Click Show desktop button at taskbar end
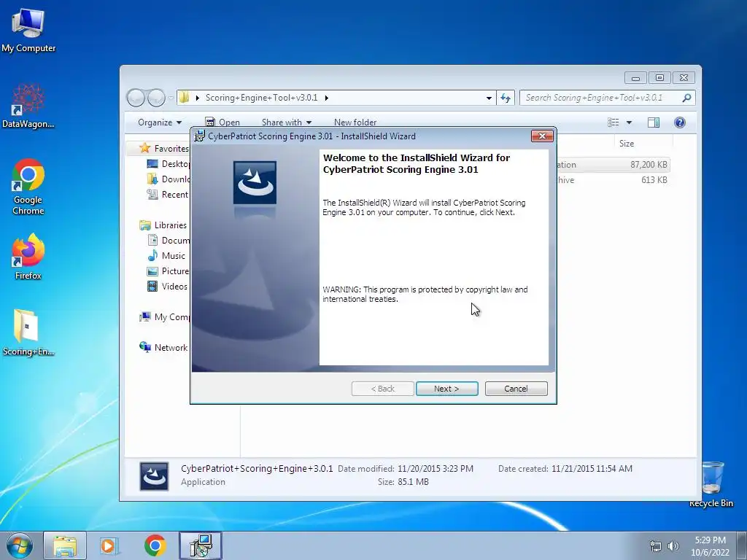This screenshot has width=747, height=560. [x=742, y=545]
